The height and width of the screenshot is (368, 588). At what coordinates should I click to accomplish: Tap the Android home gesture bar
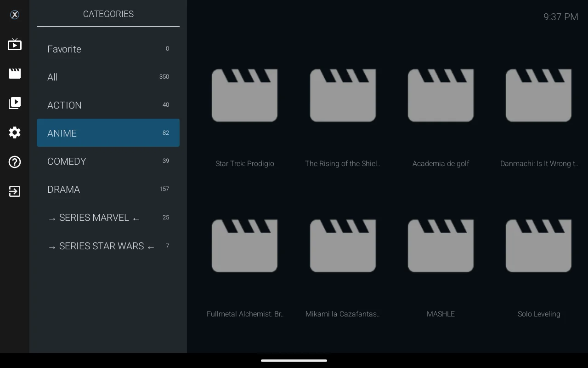(294, 361)
